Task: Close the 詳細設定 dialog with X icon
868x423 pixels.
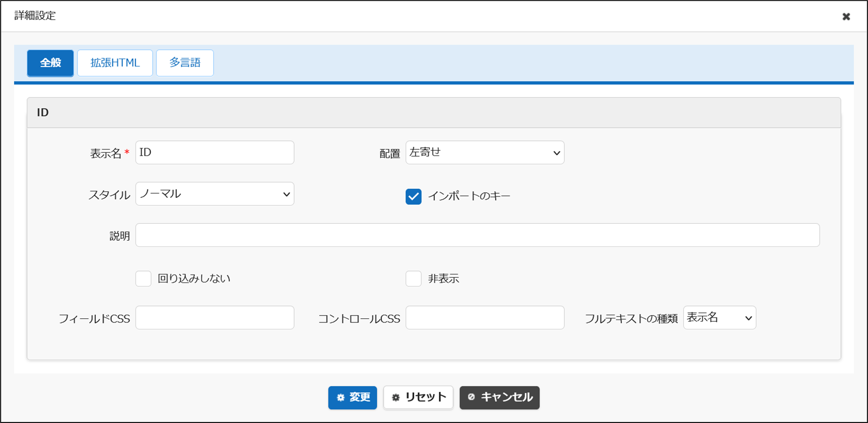Action: point(846,16)
